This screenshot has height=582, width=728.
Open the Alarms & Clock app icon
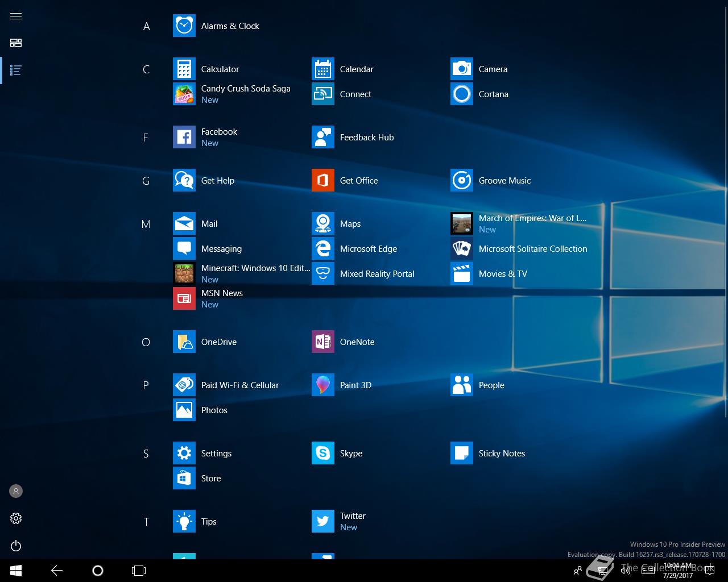pos(184,26)
